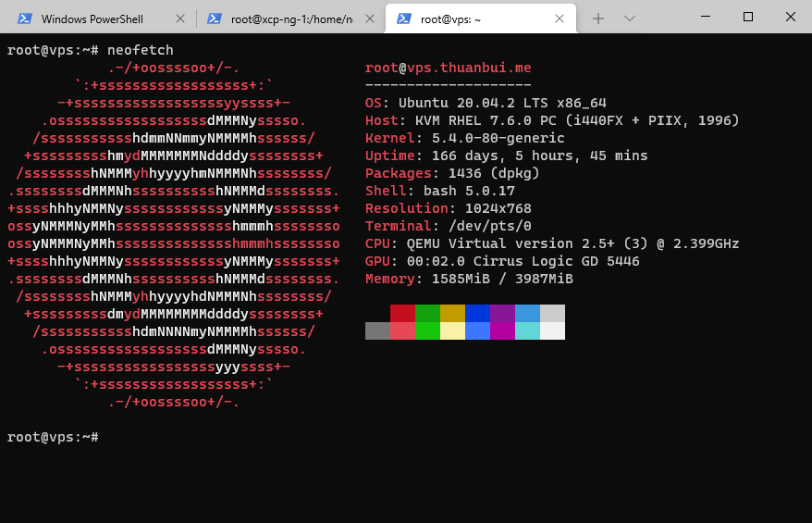Click the Host line KVM RHEL 7.6.0

point(552,120)
